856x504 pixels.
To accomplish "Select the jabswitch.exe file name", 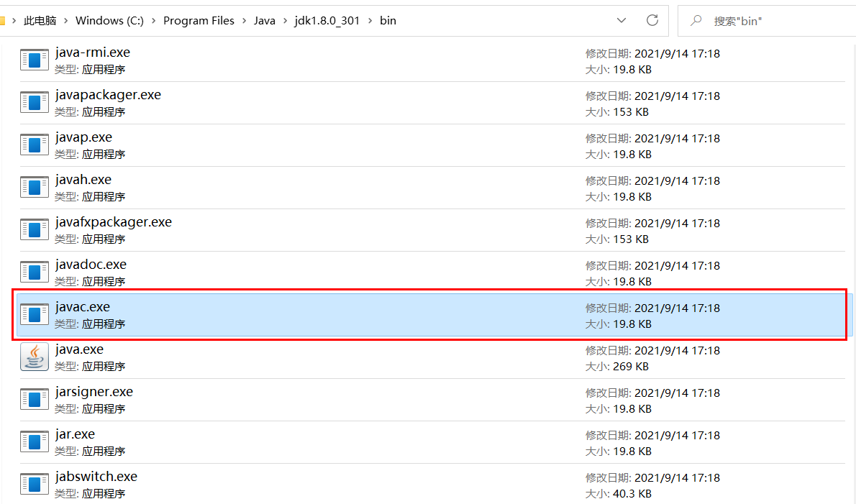I will pyautogui.click(x=96, y=476).
